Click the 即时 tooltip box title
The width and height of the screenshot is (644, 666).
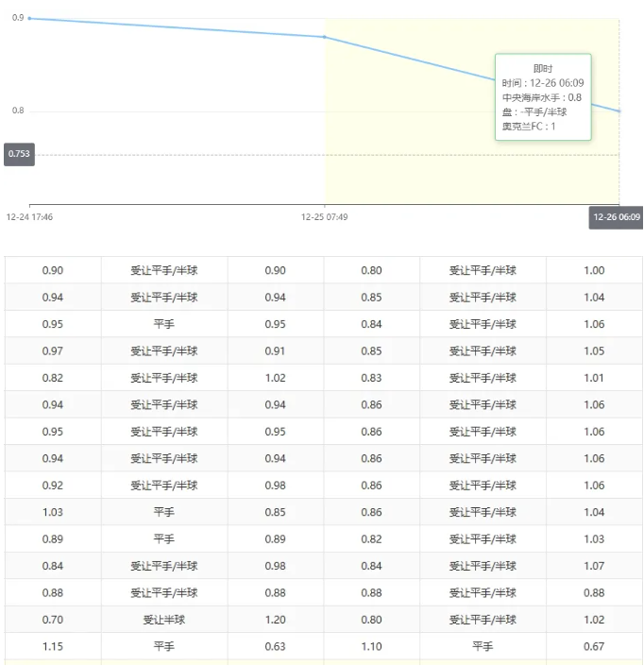coord(543,69)
